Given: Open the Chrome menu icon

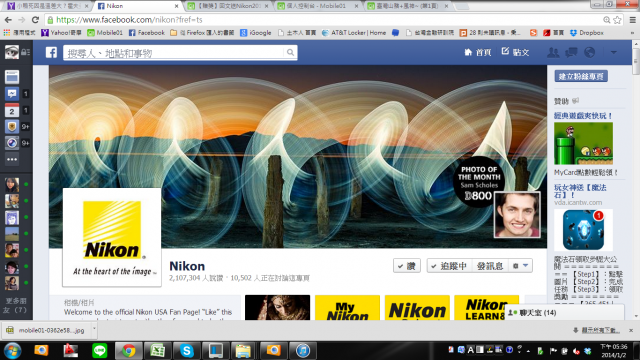Looking at the screenshot, I should (x=632, y=20).
